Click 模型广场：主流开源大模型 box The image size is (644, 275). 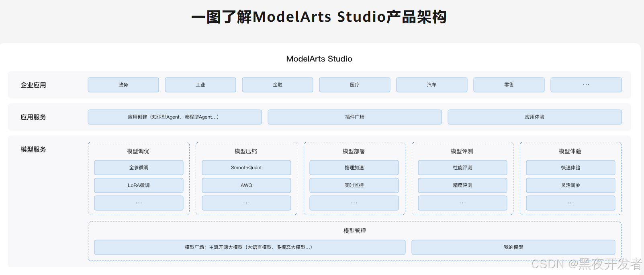(x=250, y=247)
